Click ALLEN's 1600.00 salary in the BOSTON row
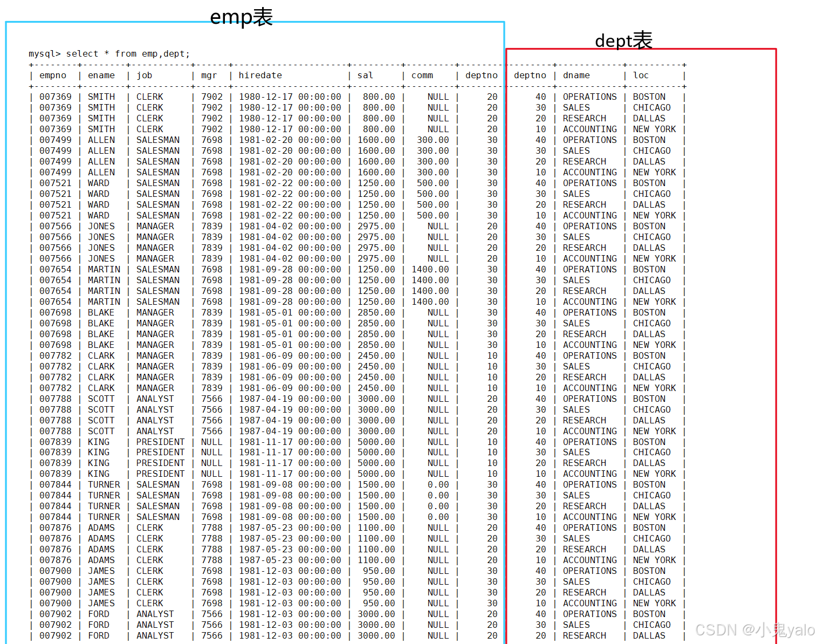This screenshot has height=644, width=817. 376,140
